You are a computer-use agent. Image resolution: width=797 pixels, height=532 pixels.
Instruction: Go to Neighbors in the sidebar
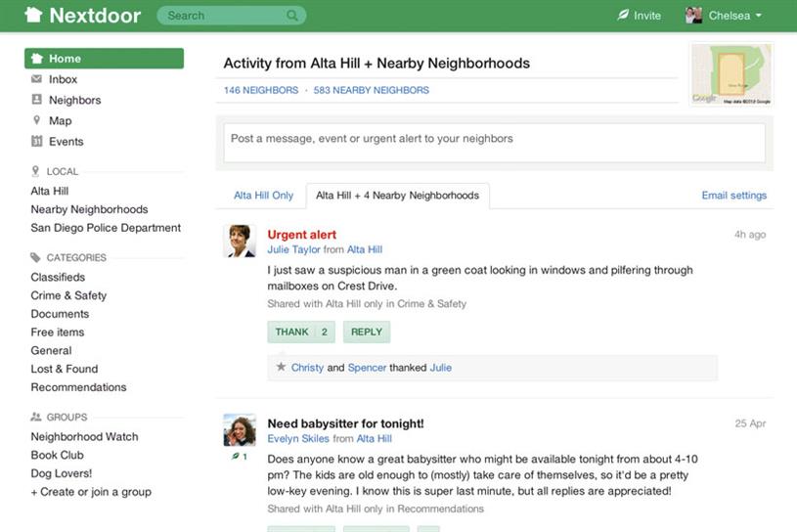click(x=74, y=100)
